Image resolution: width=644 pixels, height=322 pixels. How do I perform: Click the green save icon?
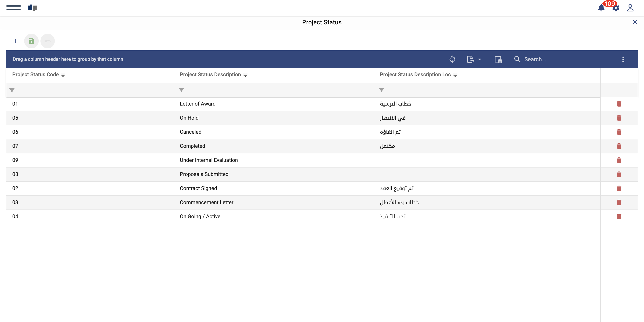click(31, 41)
